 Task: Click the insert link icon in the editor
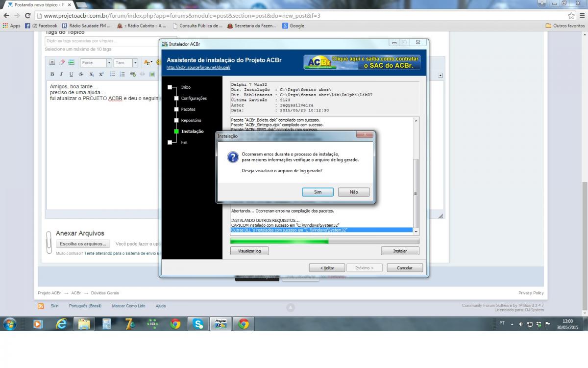[x=133, y=74]
